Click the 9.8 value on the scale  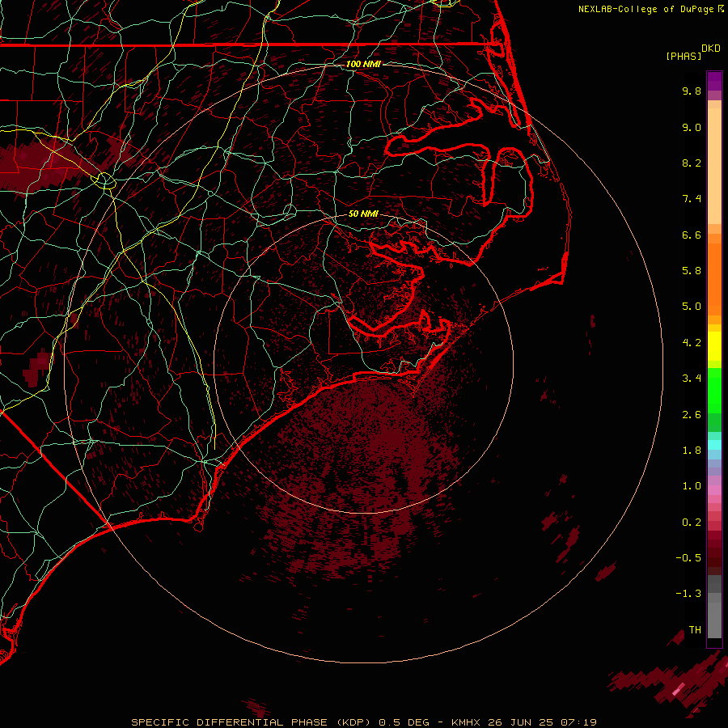(692, 91)
